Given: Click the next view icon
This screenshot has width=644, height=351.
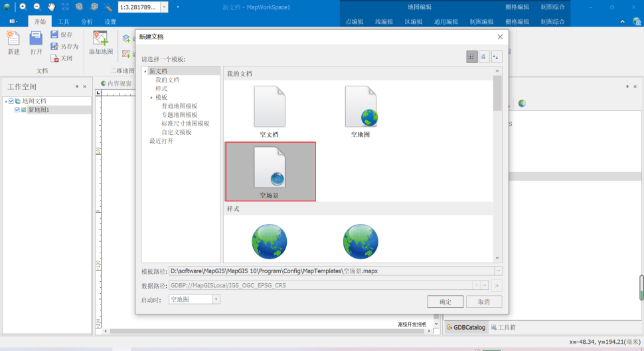Looking at the screenshot, I should tap(94, 7).
